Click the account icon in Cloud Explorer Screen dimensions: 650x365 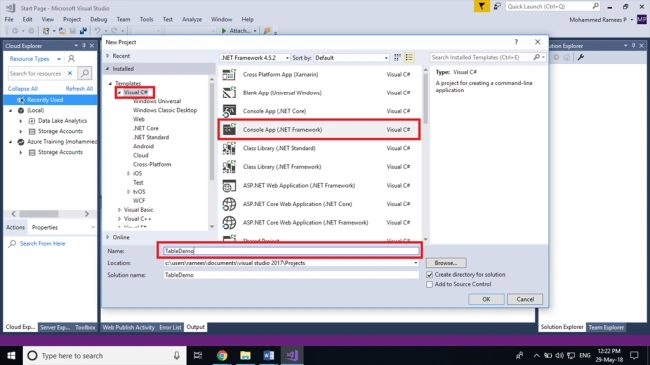pyautogui.click(x=71, y=58)
